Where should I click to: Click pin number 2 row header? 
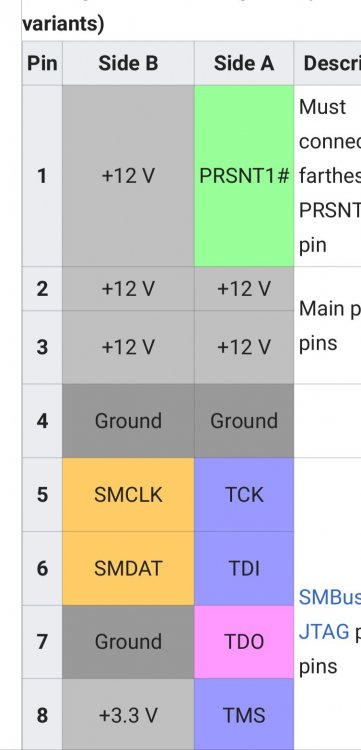[x=42, y=289]
